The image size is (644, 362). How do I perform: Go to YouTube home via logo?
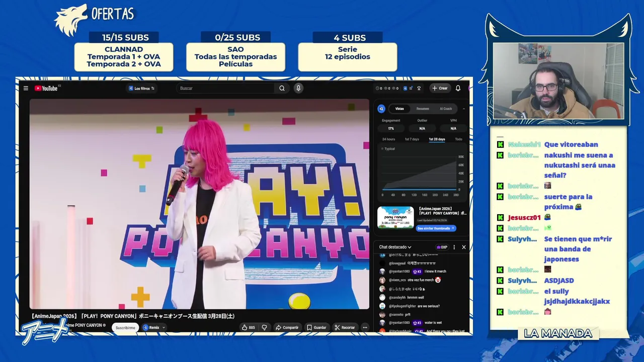click(46, 88)
